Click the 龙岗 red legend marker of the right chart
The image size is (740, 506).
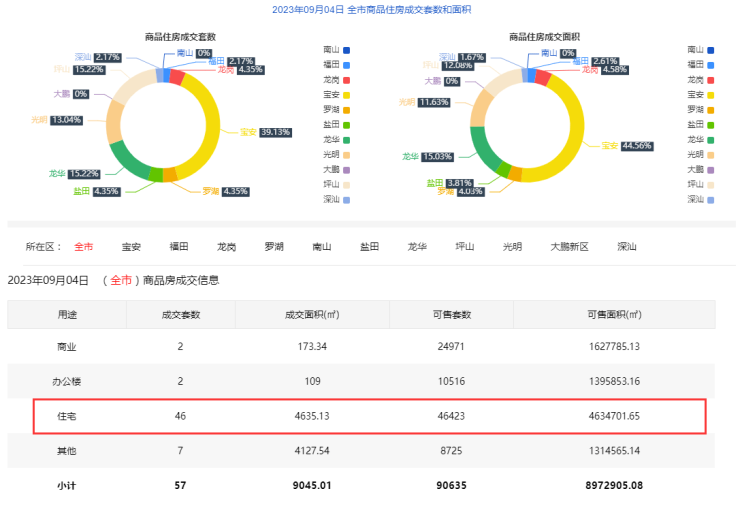[710, 79]
